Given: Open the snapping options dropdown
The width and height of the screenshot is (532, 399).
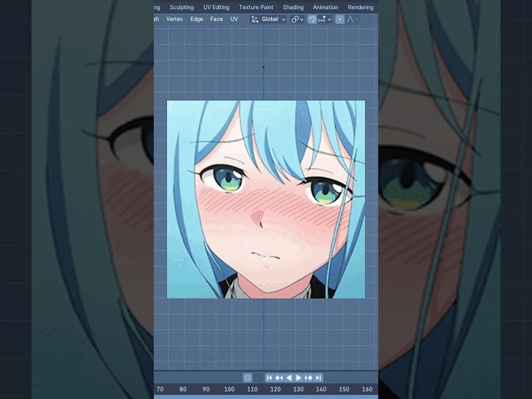Looking at the screenshot, I should [x=325, y=19].
